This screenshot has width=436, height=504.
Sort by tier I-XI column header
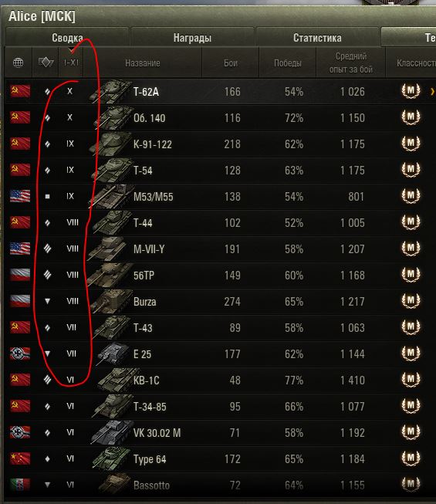(71, 63)
